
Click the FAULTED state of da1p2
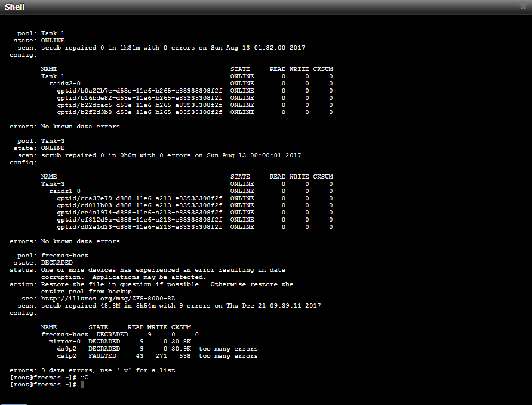(x=102, y=356)
